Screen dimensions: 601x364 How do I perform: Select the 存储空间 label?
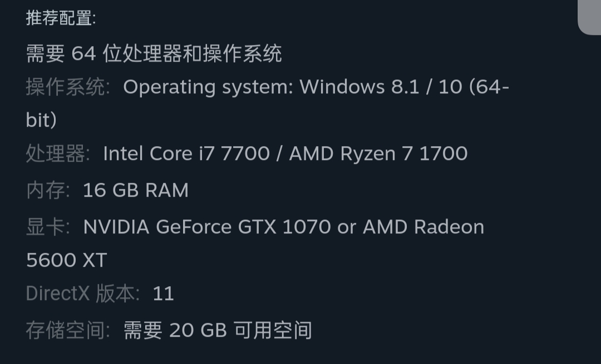[68, 330]
